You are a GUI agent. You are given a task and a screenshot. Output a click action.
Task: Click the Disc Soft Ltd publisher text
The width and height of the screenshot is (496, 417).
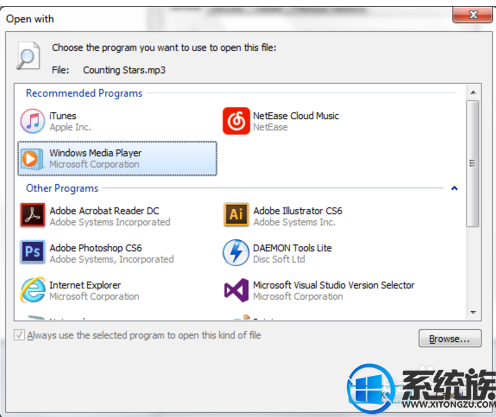pos(279,259)
